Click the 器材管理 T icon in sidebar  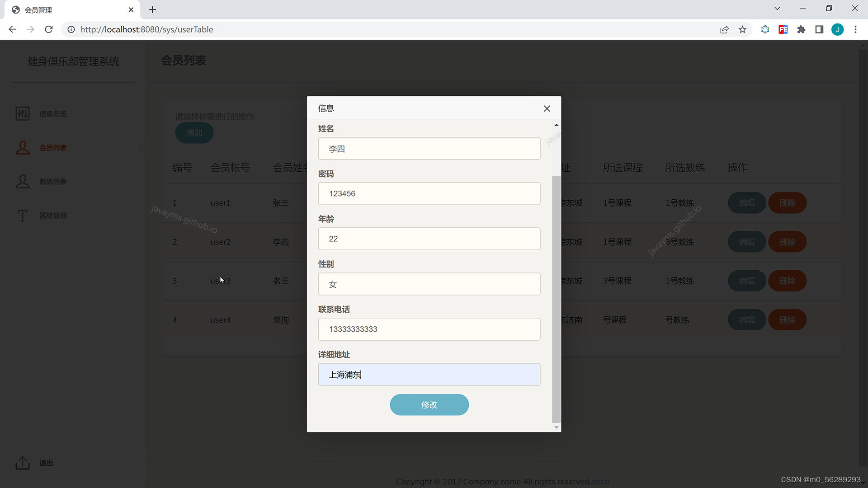tap(23, 216)
